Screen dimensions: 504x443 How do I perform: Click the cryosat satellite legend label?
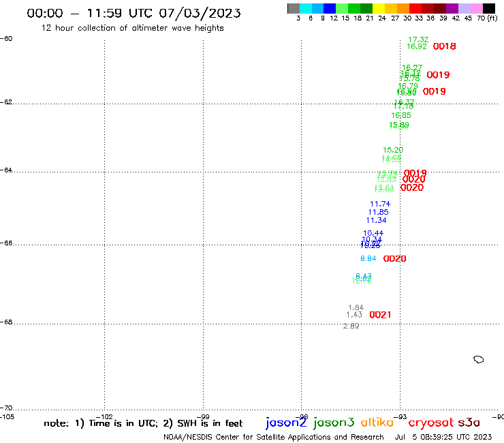click(430, 423)
